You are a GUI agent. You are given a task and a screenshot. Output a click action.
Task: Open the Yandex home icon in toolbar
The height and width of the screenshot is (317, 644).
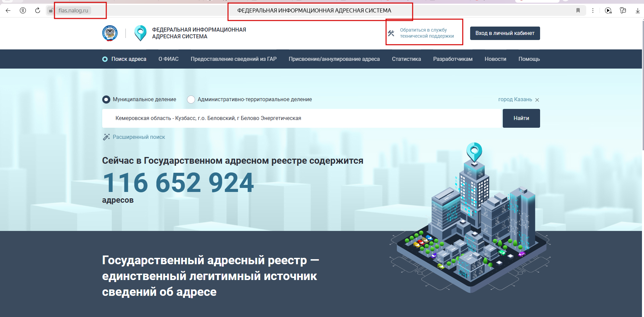pos(23,10)
